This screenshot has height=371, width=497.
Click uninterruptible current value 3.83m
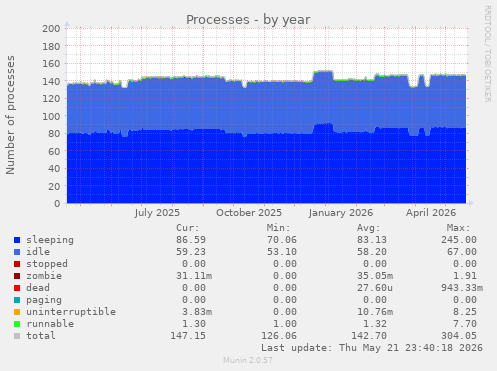tap(197, 312)
